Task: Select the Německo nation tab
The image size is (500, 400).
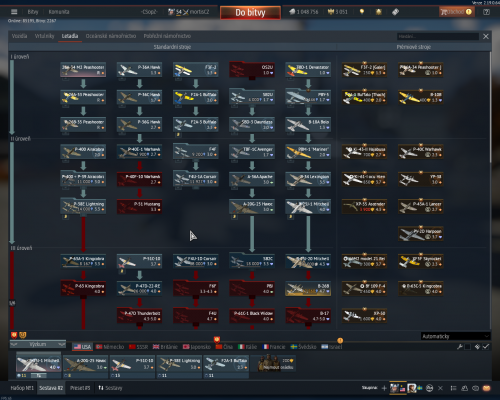Action: click(x=110, y=347)
